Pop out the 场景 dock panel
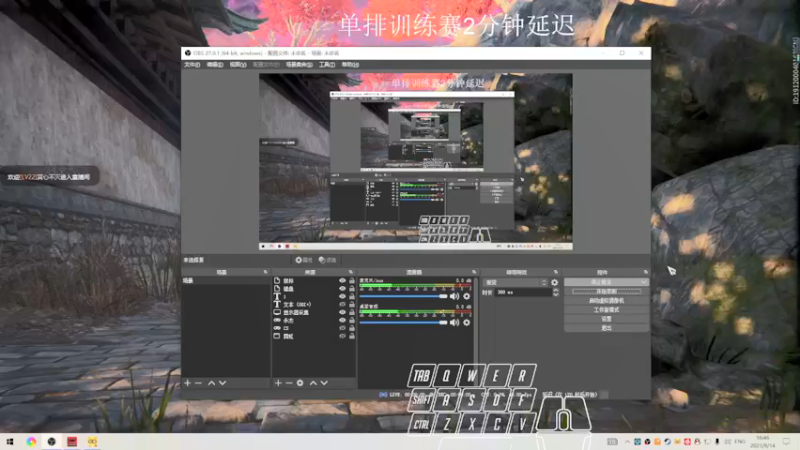800x450 pixels. click(265, 272)
